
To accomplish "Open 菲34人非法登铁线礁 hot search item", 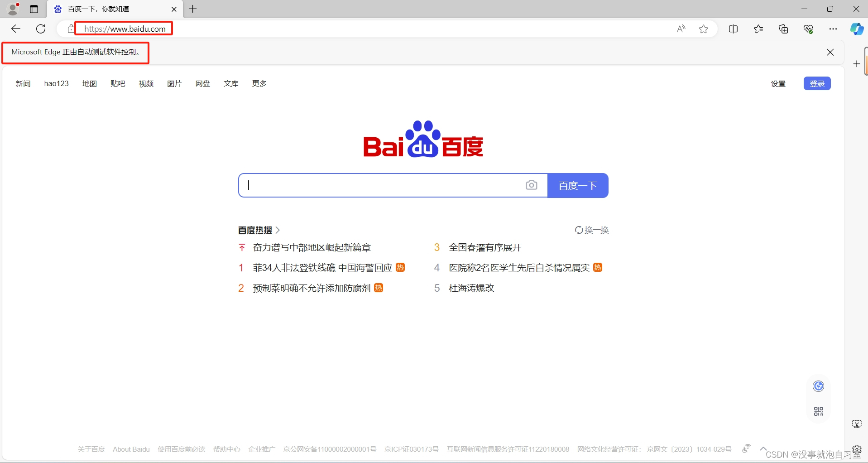I will (x=322, y=268).
